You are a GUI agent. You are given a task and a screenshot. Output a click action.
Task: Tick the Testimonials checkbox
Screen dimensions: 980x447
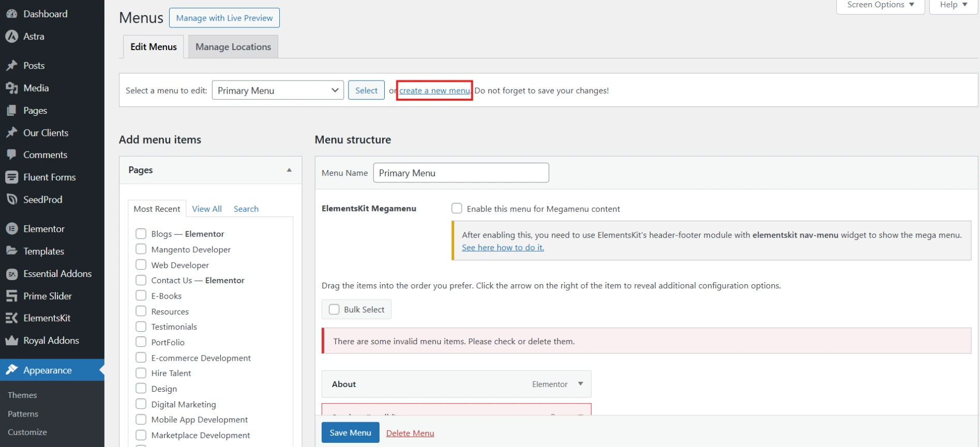[141, 327]
